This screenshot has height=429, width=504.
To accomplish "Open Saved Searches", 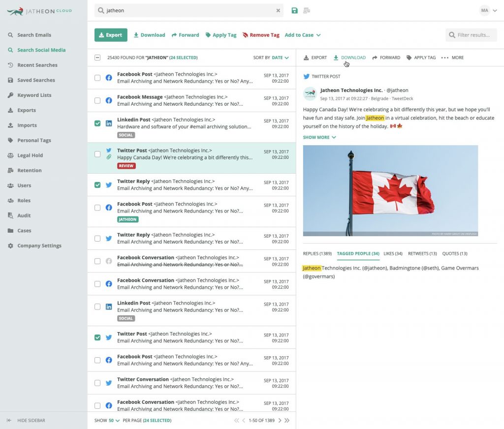I will click(x=36, y=80).
